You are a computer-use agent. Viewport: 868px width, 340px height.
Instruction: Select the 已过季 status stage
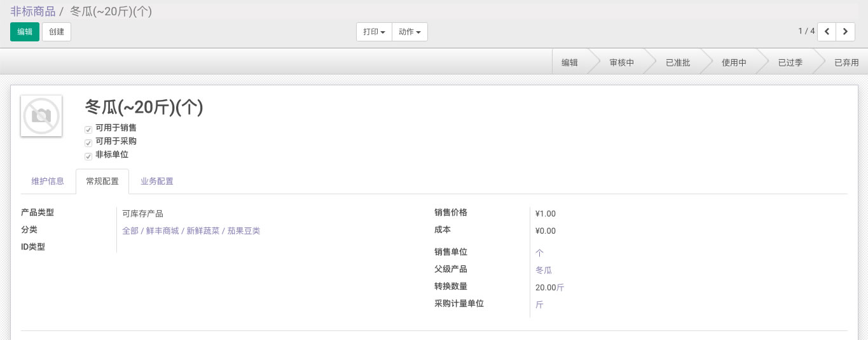(x=790, y=63)
